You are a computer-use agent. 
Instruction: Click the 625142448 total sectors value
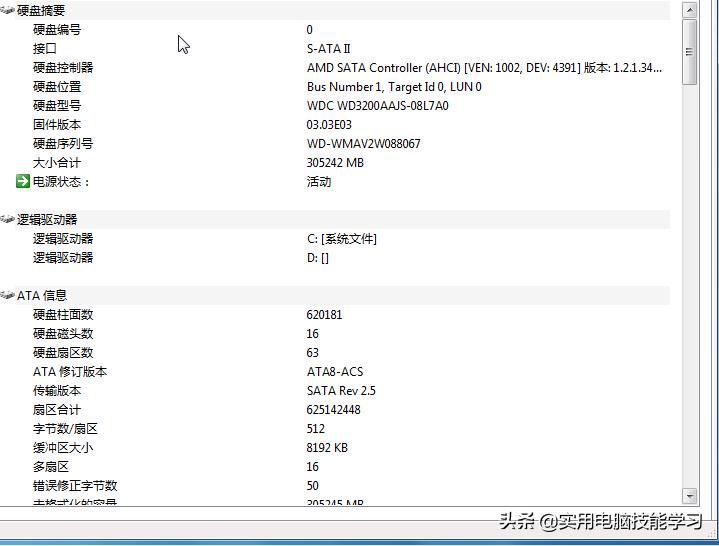tap(333, 410)
